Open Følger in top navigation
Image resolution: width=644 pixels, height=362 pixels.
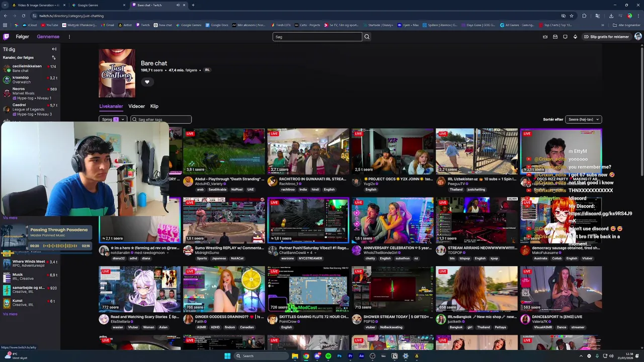22,37
